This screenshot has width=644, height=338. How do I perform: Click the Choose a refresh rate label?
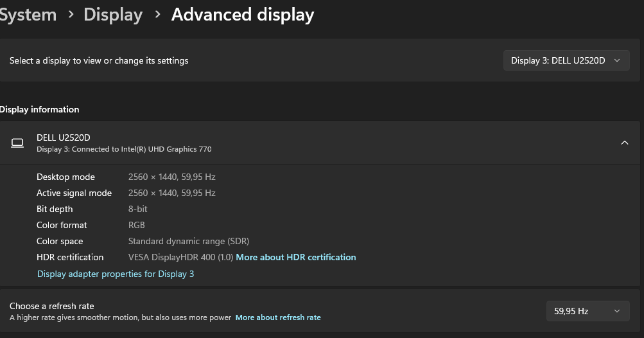pyautogui.click(x=52, y=306)
